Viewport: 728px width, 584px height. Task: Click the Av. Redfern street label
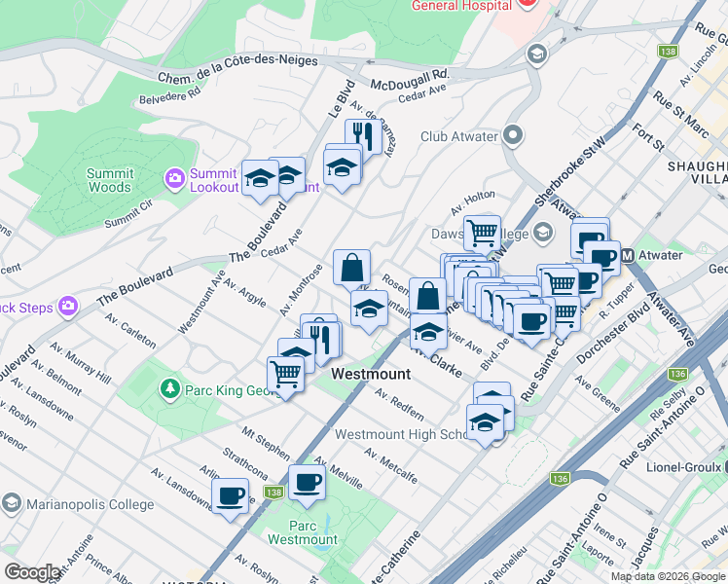tap(399, 404)
